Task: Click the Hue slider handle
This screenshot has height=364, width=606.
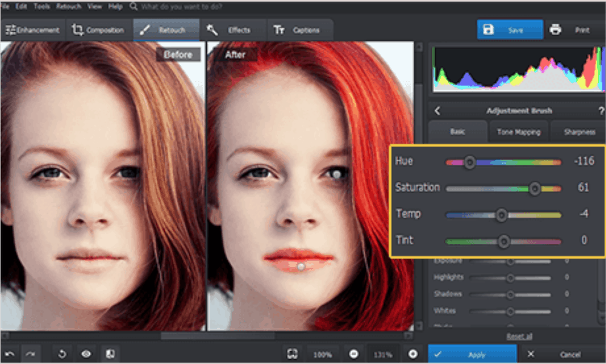Action: point(470,162)
